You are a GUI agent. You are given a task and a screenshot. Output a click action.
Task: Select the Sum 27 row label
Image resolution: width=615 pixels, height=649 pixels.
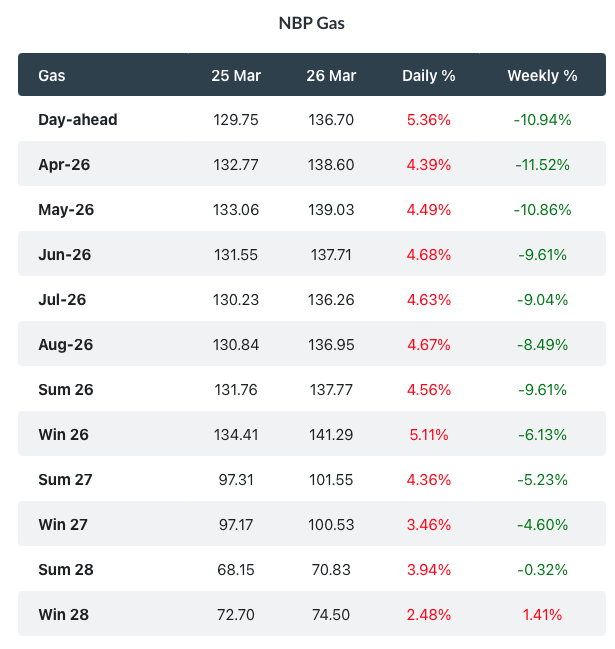[65, 480]
